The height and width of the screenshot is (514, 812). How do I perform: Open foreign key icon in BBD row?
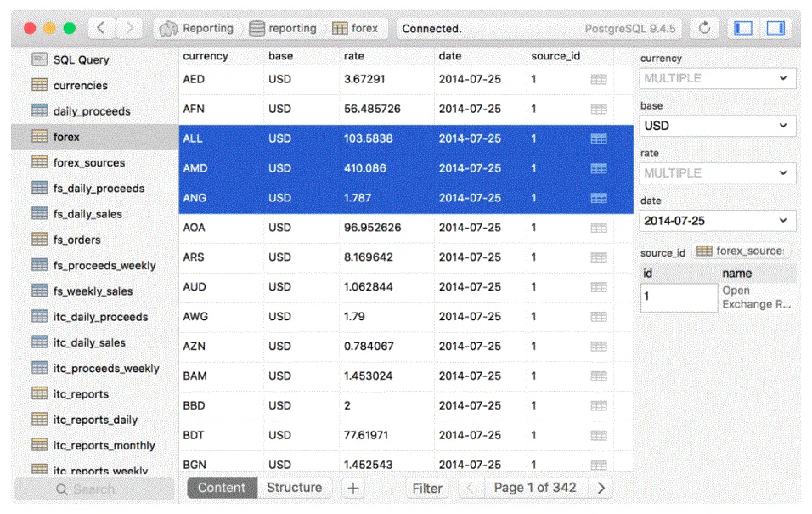click(x=599, y=406)
